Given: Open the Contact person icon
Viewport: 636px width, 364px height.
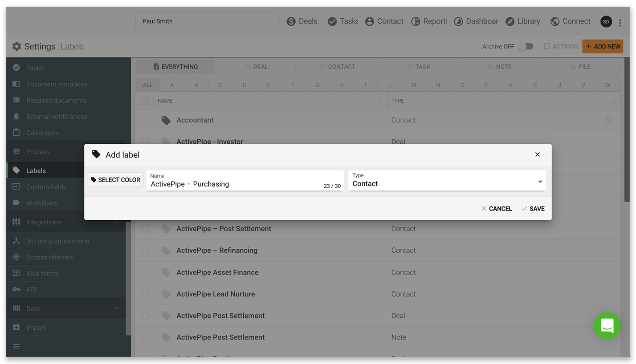Looking at the screenshot, I should [369, 21].
